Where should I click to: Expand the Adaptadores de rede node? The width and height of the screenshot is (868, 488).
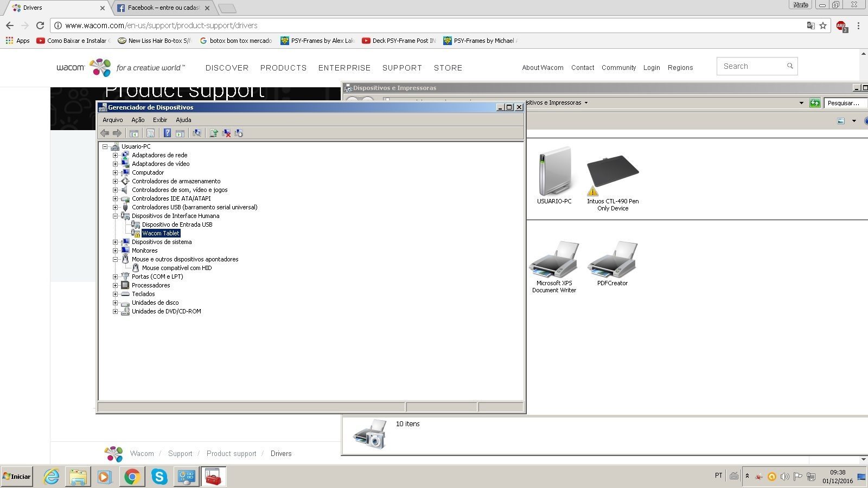(x=115, y=155)
